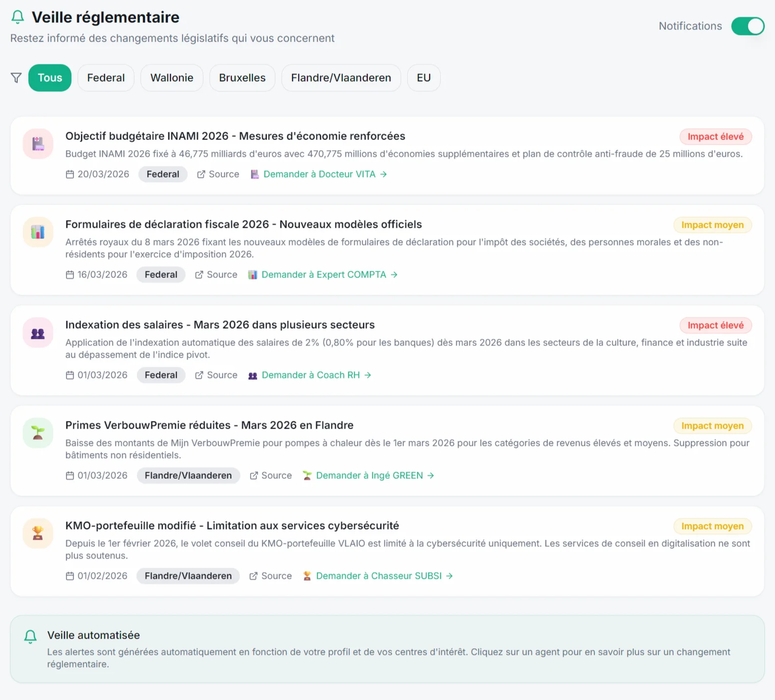Click the date 16/03/2026
This screenshot has height=700, width=775.
pos(102,274)
